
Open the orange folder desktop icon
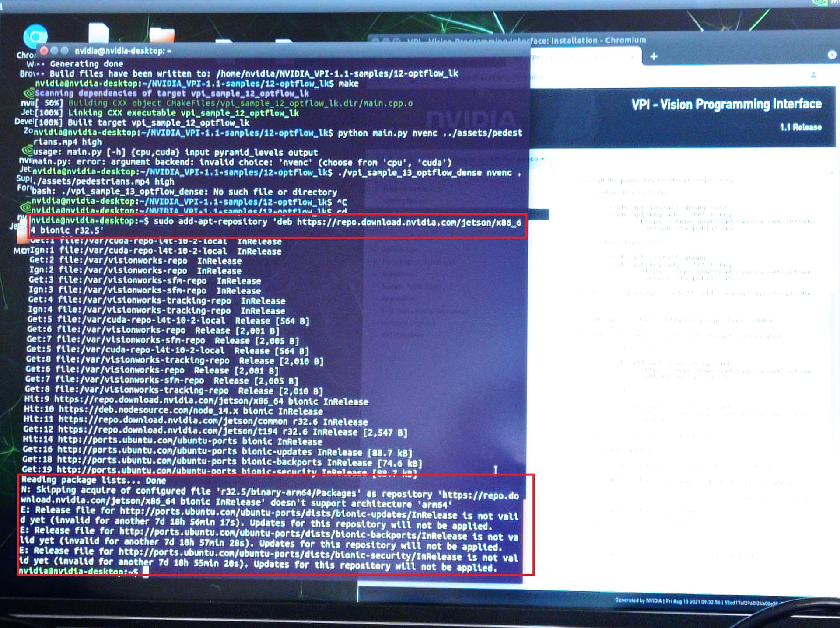tap(161, 35)
